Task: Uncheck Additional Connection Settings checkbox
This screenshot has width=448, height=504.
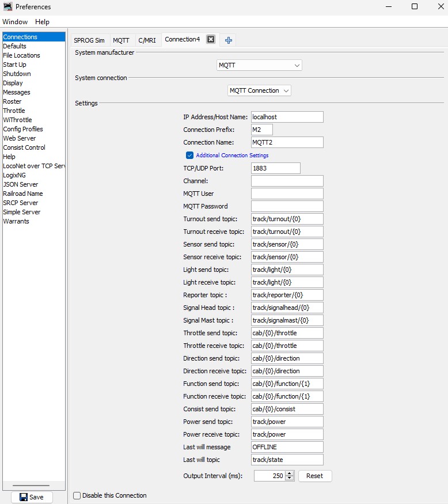Action: pos(189,156)
